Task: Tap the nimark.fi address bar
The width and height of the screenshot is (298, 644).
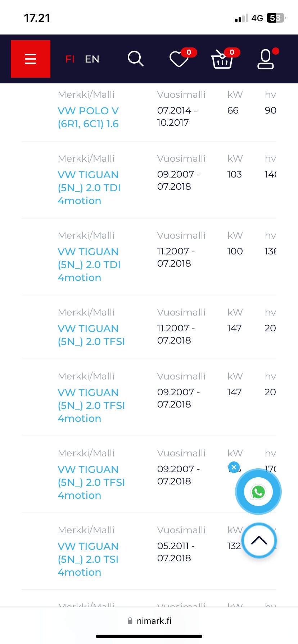Action: tap(149, 621)
